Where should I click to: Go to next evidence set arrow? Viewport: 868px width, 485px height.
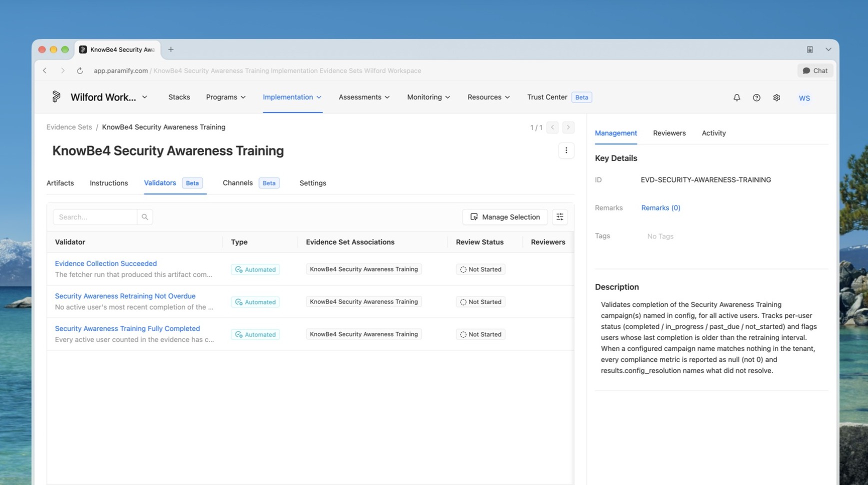(x=568, y=127)
